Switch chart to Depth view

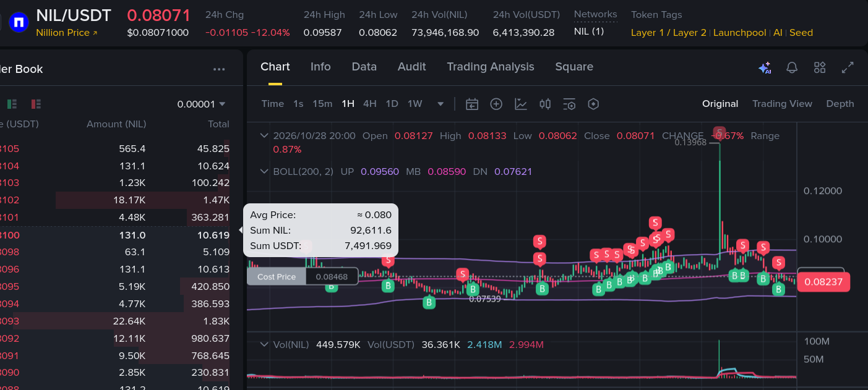(840, 104)
